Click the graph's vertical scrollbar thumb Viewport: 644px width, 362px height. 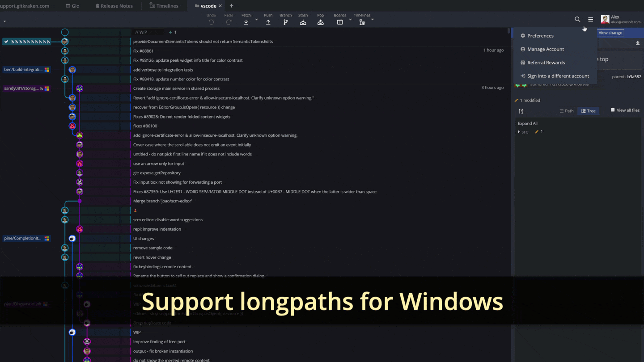pyautogui.click(x=508, y=31)
